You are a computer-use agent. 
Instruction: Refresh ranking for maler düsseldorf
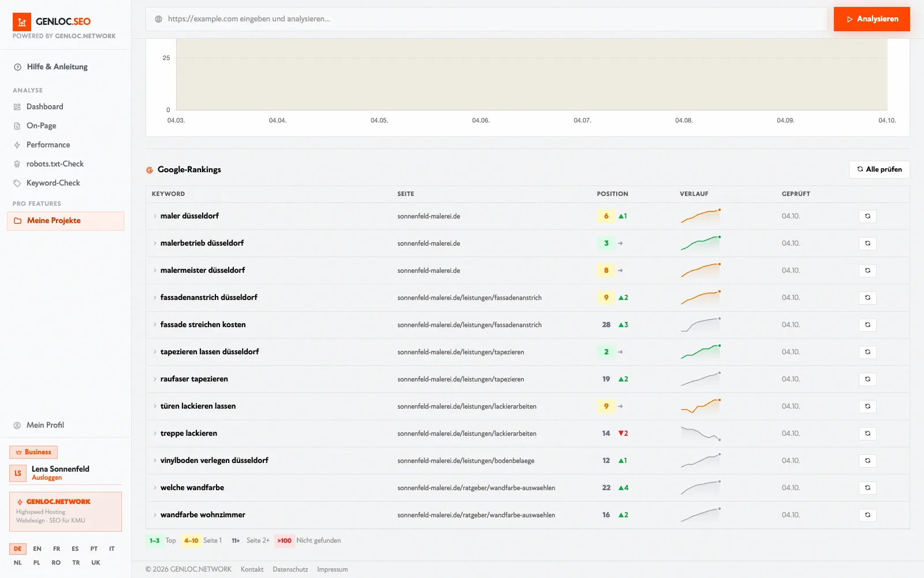pos(867,216)
